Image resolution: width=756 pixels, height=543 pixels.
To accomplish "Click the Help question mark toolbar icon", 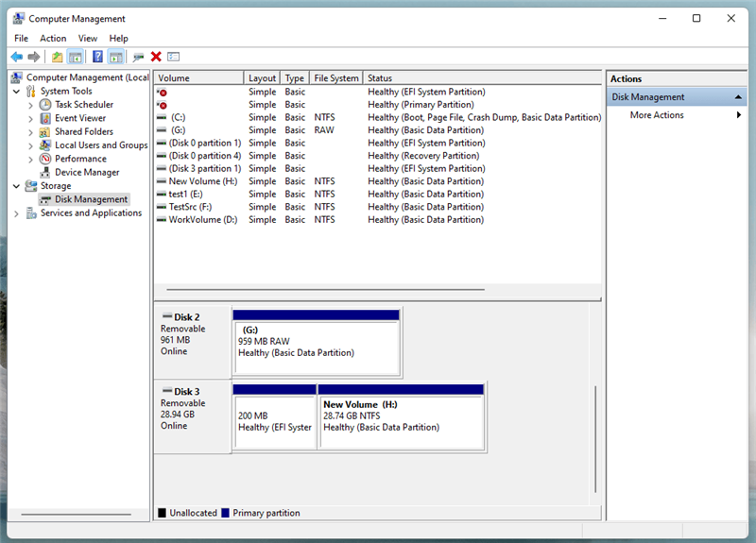I will point(97,57).
